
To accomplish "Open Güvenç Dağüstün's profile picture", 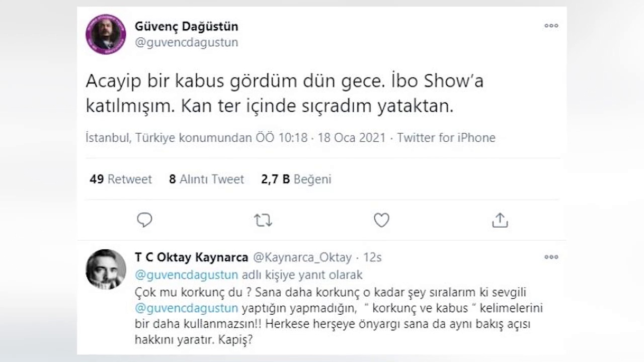I will (x=106, y=34).
